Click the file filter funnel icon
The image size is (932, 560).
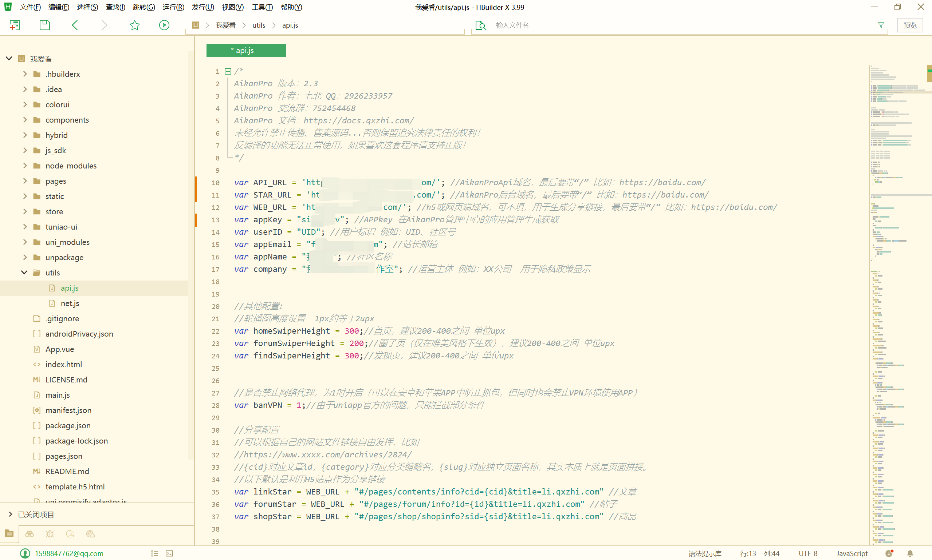pyautogui.click(x=881, y=25)
